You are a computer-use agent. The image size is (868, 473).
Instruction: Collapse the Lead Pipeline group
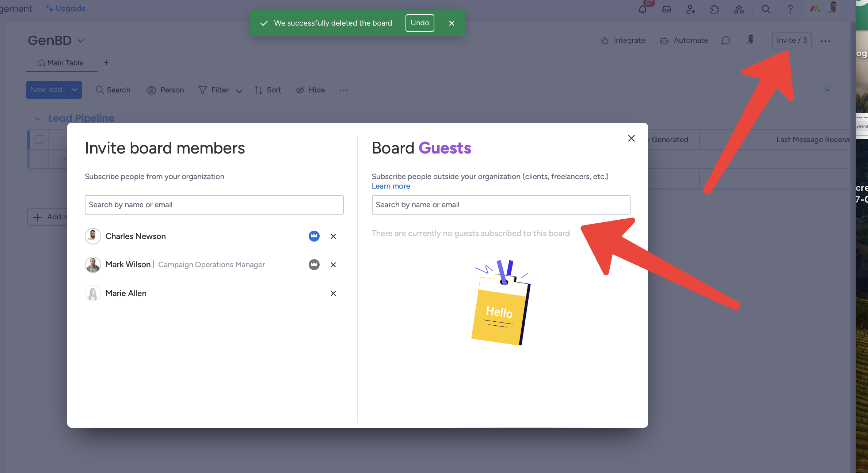click(x=38, y=119)
